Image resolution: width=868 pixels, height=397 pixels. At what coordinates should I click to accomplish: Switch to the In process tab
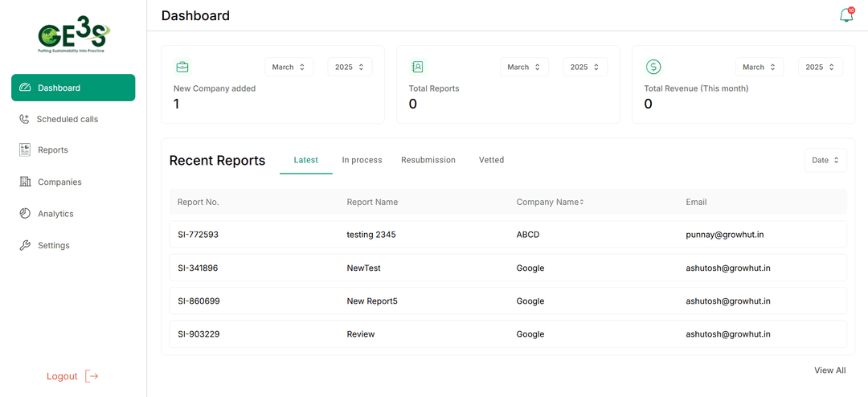(x=362, y=160)
